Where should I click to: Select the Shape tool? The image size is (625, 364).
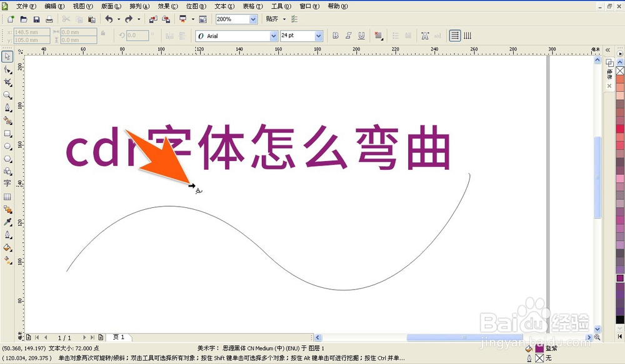[x=7, y=70]
